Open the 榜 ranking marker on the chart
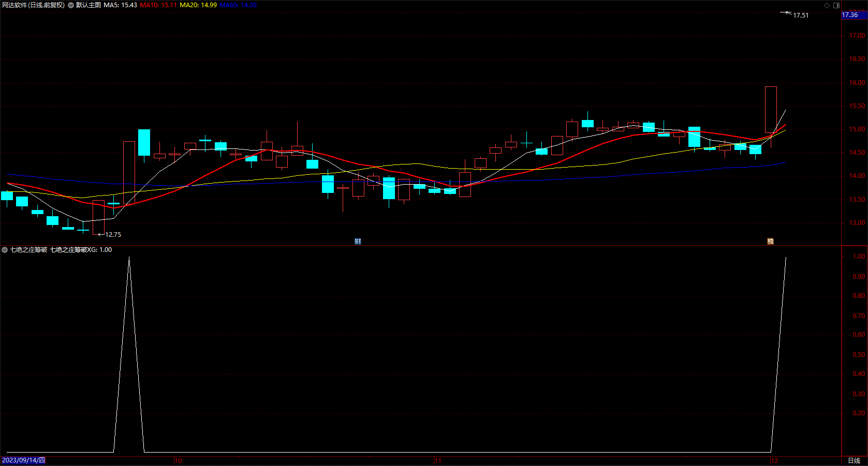868x466 pixels. coord(770,242)
